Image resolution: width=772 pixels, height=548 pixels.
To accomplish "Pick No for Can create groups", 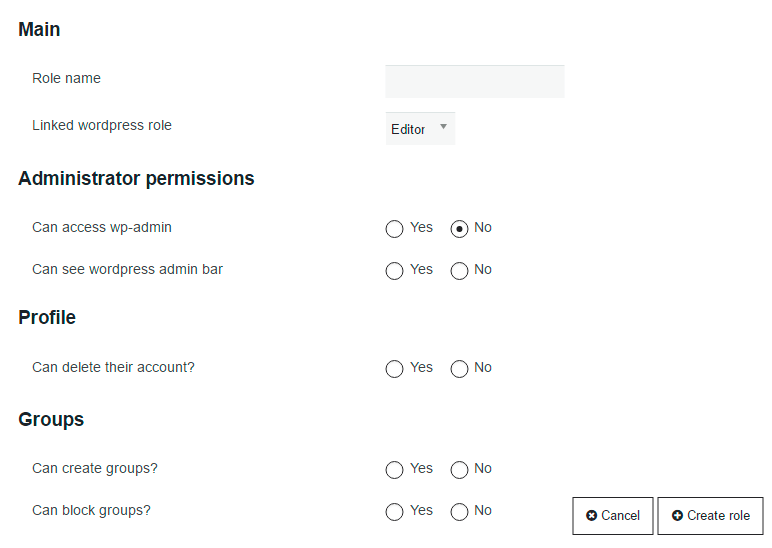I will click(x=459, y=470).
